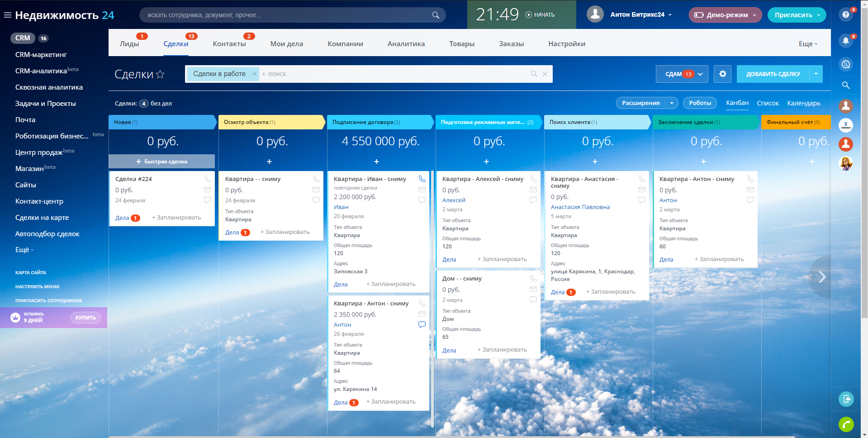Viewport: 868px width, 438px height.
Task: Click the Настроить меню link
Action: [x=37, y=286]
